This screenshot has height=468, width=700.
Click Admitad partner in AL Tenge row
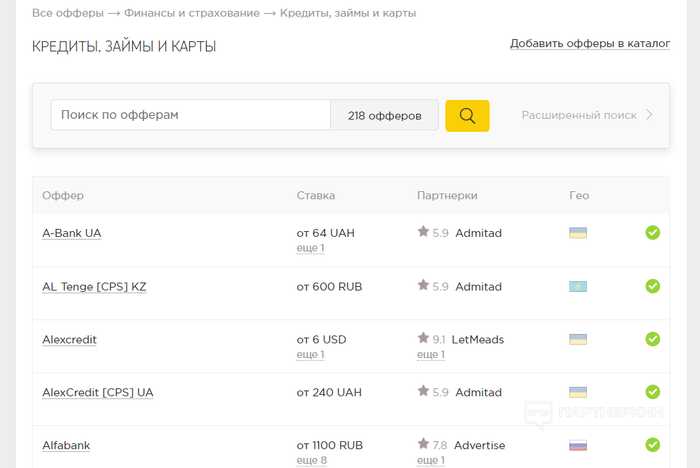(x=479, y=287)
